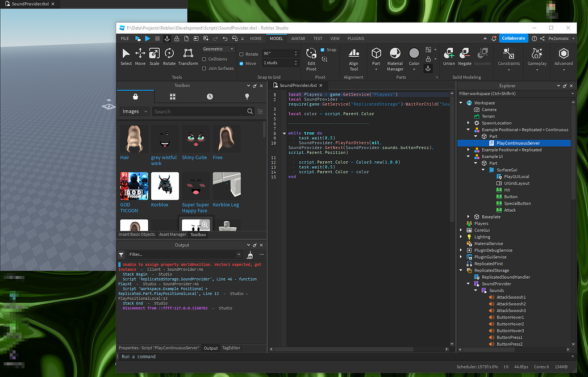Expand the Lighting tree node
This screenshot has height=377, width=588.
point(461,237)
